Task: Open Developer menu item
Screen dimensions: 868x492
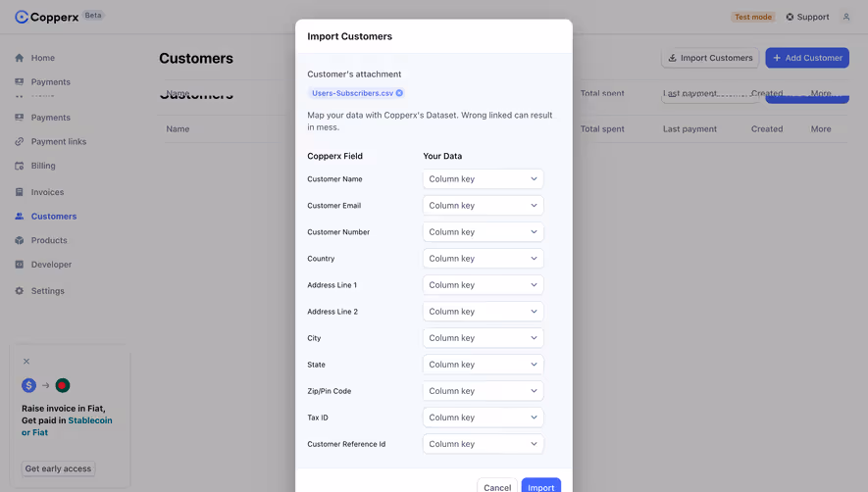Action: pos(51,265)
